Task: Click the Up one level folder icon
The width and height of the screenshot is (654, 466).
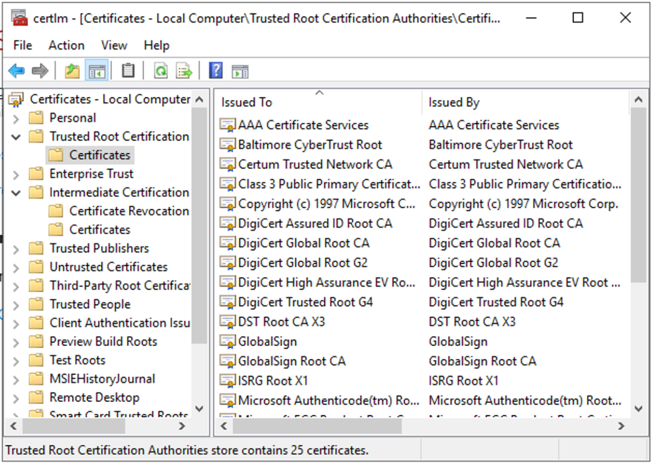Action: (72, 71)
